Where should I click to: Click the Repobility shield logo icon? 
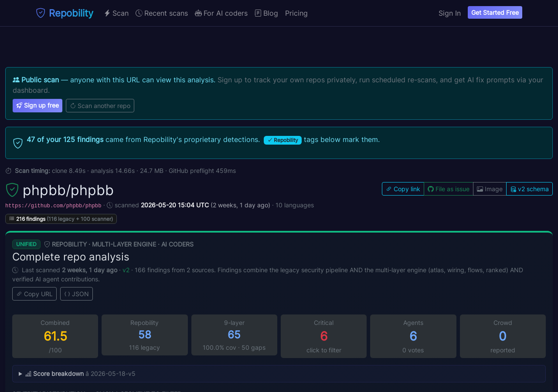pos(41,13)
